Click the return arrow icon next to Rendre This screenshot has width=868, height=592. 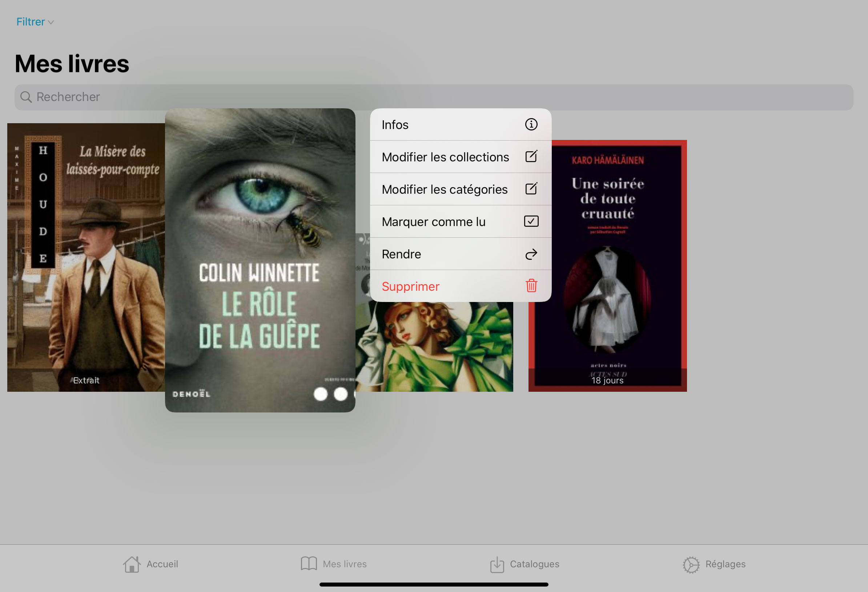click(531, 254)
